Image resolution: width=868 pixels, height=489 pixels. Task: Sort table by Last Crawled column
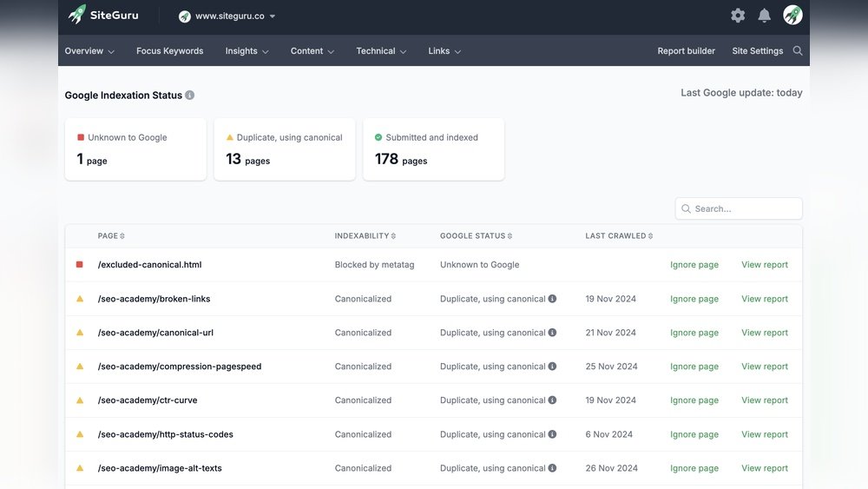coord(619,236)
